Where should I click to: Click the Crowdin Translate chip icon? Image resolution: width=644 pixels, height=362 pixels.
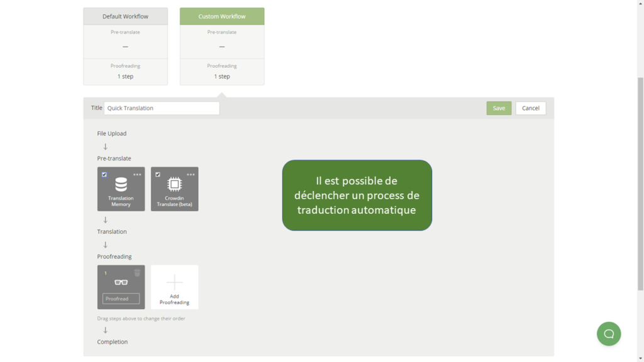coord(175,184)
